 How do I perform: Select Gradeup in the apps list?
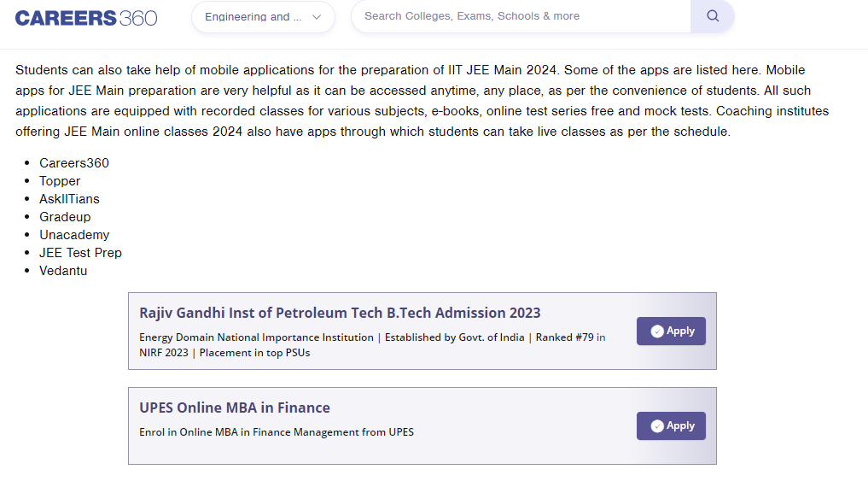click(x=65, y=217)
